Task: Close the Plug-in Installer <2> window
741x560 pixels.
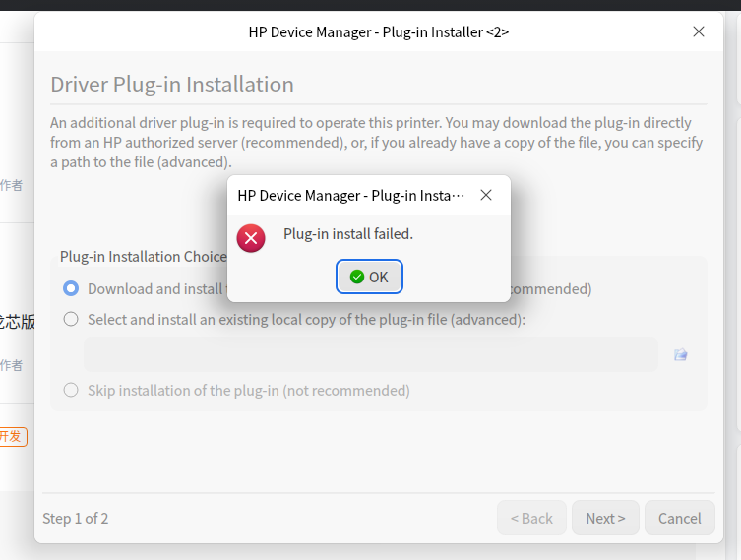Action: [699, 31]
